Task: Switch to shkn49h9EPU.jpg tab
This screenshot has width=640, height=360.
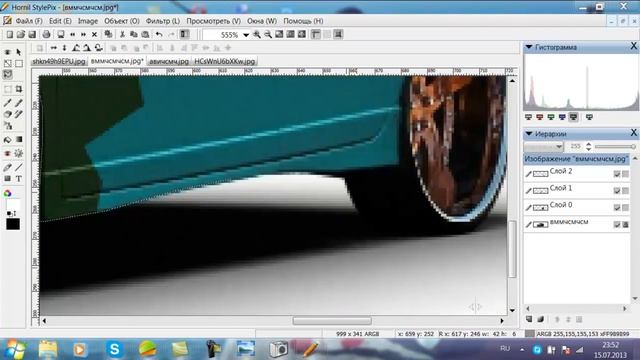Action: click(59, 61)
